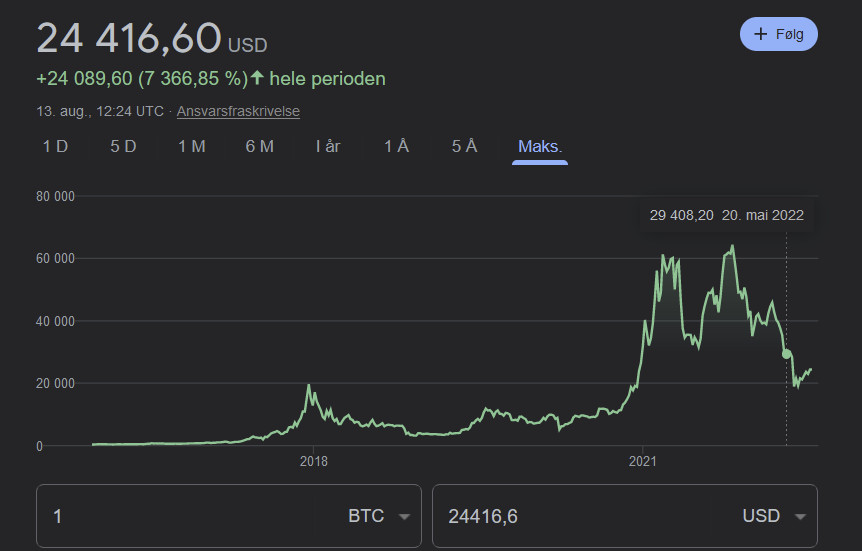
Task: Click the hele perioden label
Action: point(327,79)
